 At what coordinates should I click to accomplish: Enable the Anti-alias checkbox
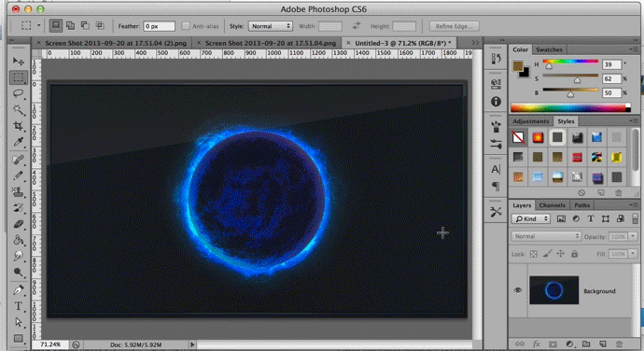pos(186,26)
